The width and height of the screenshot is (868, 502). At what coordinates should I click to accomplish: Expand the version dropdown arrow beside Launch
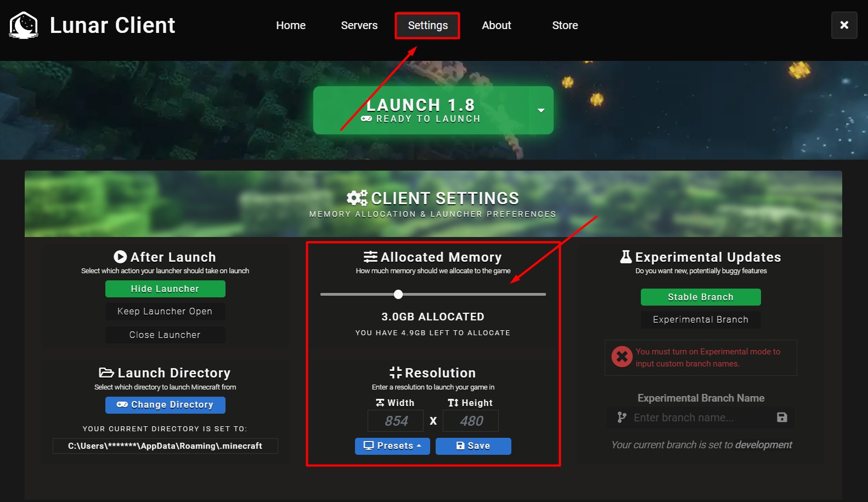click(541, 110)
